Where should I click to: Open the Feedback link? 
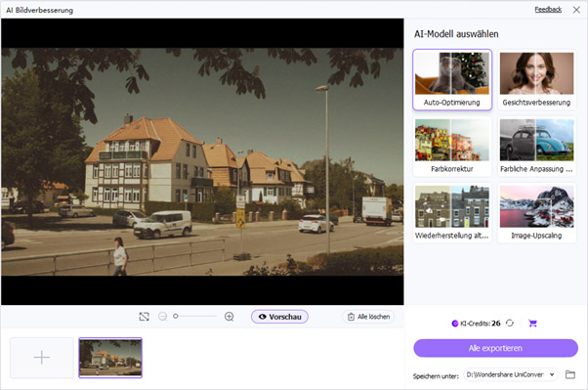(548, 10)
